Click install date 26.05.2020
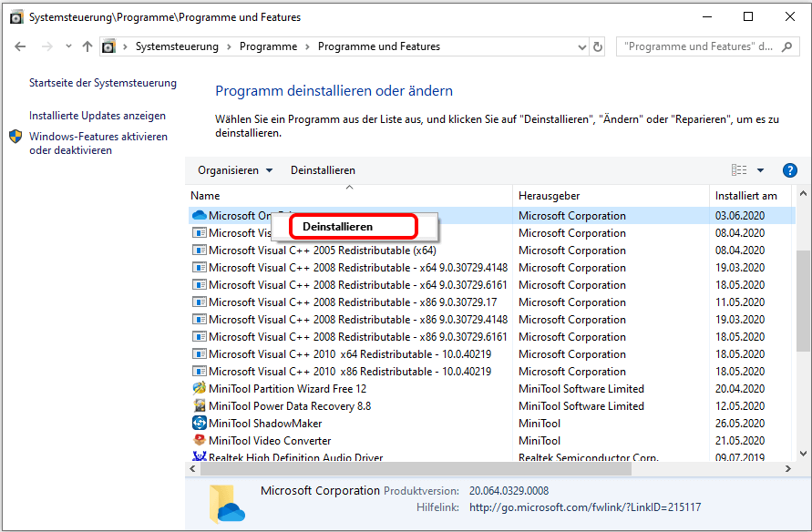 (x=740, y=424)
